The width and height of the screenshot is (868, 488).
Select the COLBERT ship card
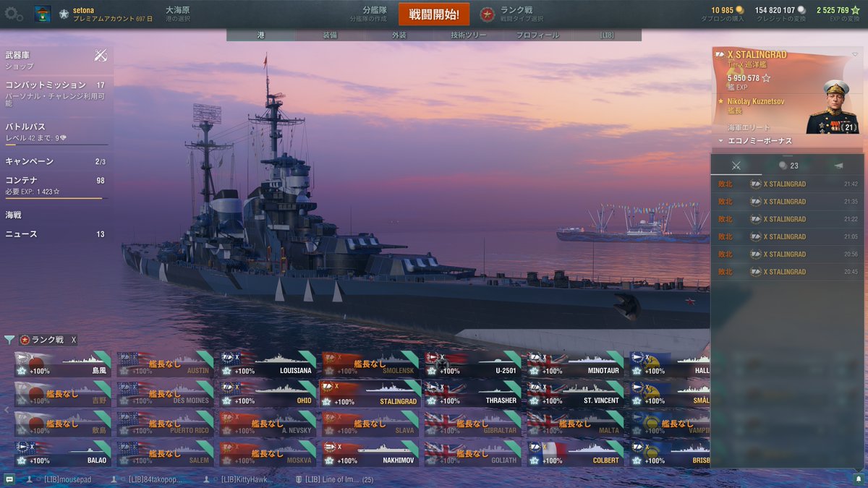pos(575,453)
